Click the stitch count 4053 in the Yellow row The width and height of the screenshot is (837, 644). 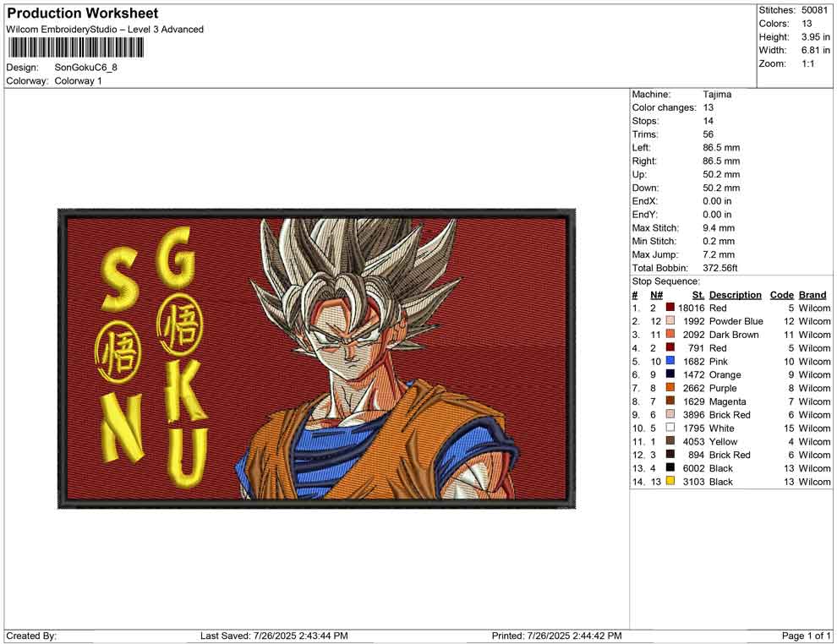[694, 441]
